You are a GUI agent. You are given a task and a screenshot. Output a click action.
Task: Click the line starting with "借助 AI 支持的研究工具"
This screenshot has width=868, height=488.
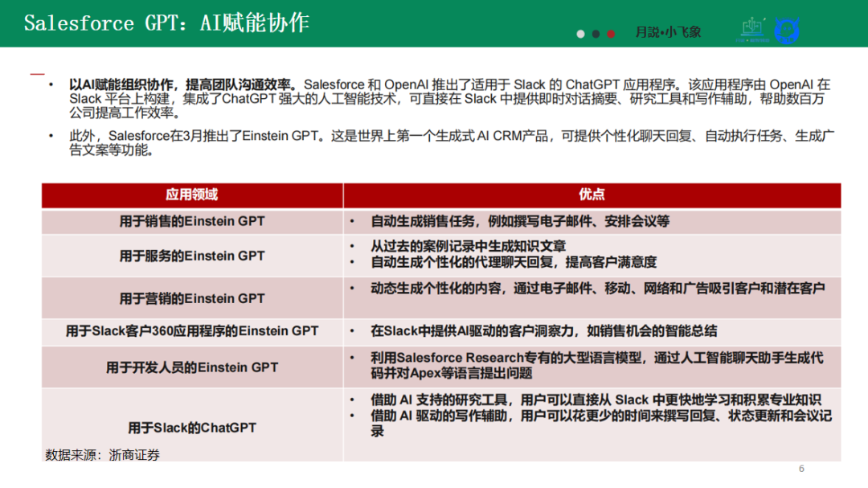point(596,400)
